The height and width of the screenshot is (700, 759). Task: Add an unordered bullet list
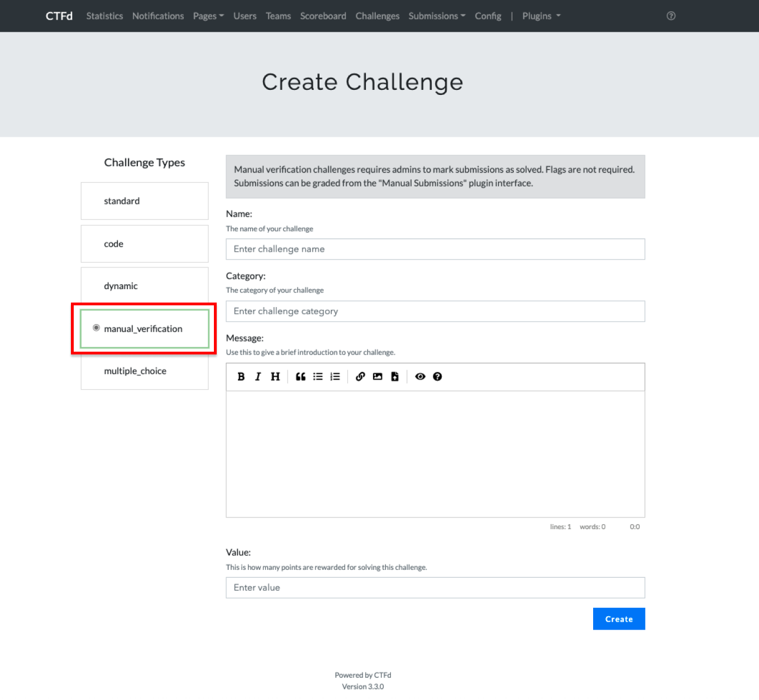click(318, 377)
